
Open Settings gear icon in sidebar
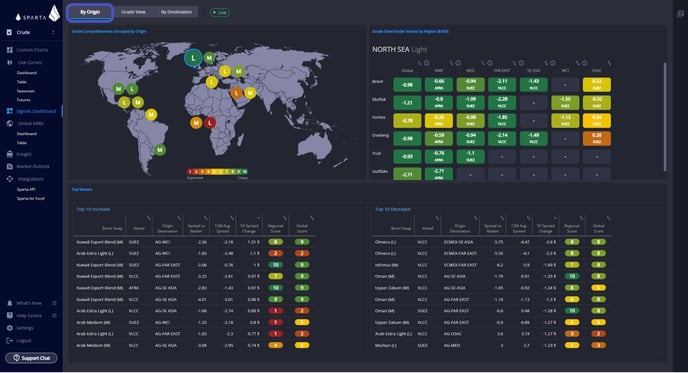click(10, 328)
